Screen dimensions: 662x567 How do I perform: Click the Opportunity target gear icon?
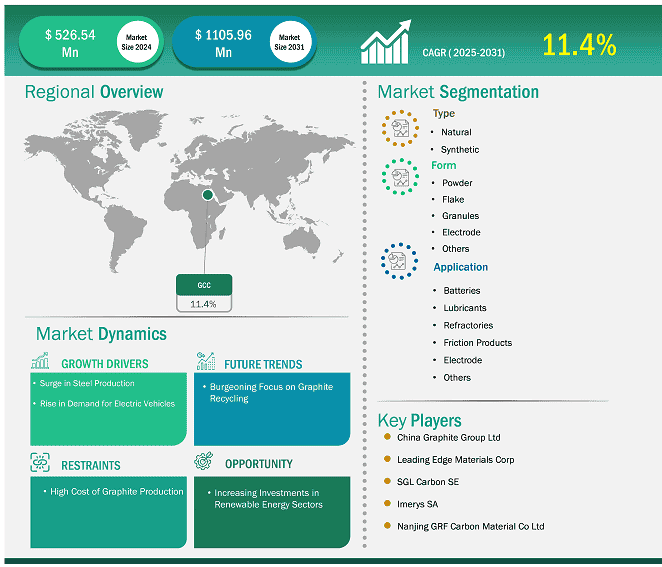click(x=206, y=463)
